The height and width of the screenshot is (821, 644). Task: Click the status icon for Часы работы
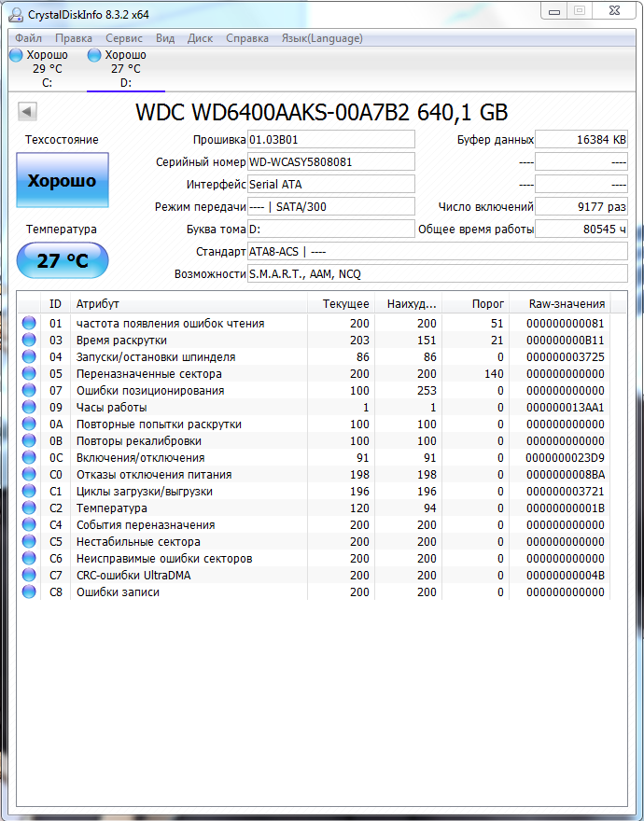click(x=29, y=407)
